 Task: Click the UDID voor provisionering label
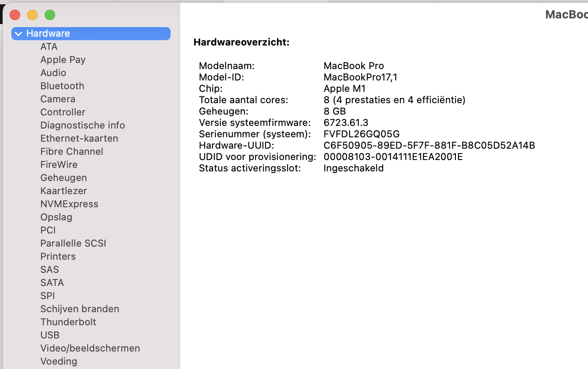pyautogui.click(x=257, y=157)
